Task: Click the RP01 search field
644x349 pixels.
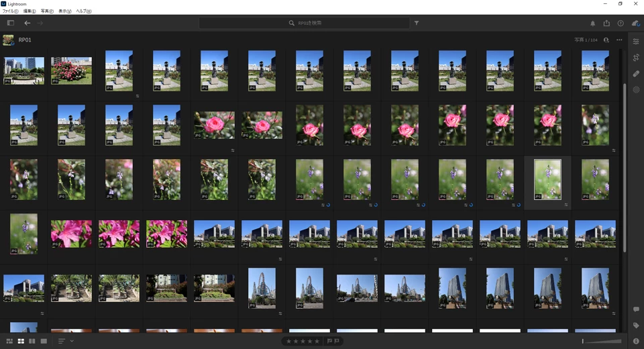Action: tap(305, 23)
